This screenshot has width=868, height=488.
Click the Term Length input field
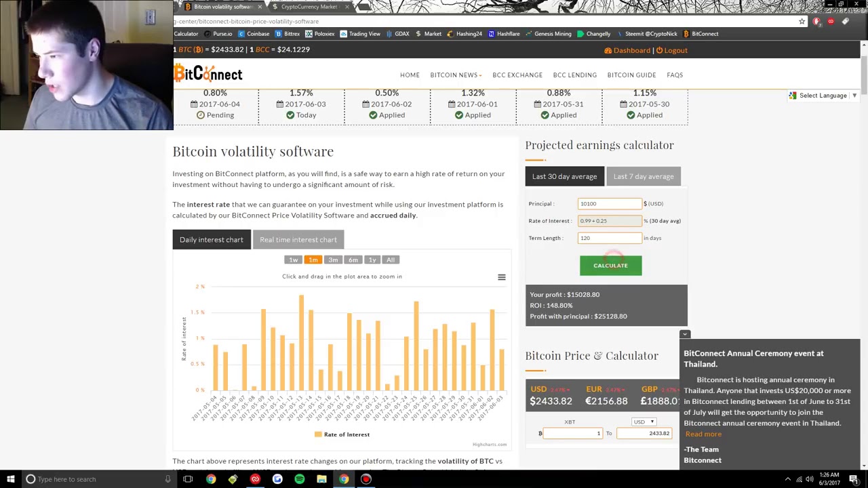tap(610, 238)
